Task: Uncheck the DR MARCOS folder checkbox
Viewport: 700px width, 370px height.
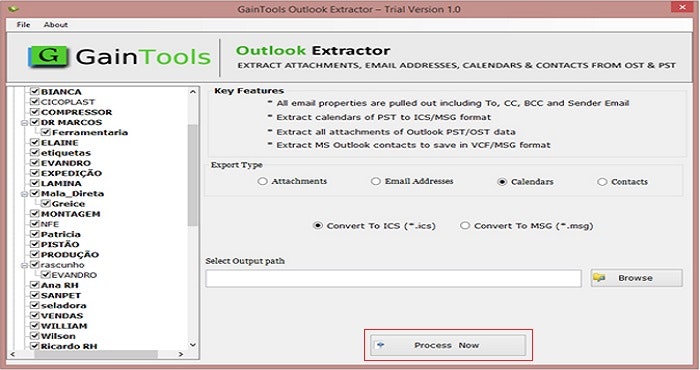Action: [35, 122]
